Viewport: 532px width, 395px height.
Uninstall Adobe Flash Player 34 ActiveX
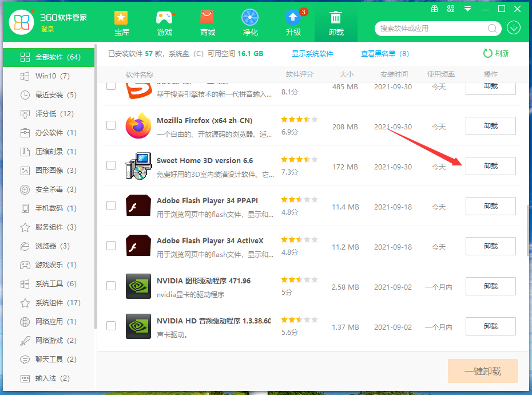(x=491, y=246)
